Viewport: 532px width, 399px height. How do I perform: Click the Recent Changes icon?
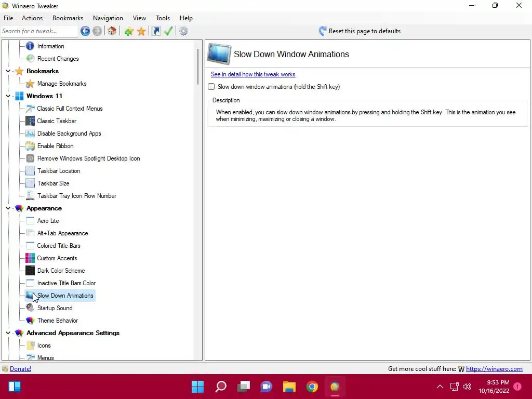tap(30, 58)
